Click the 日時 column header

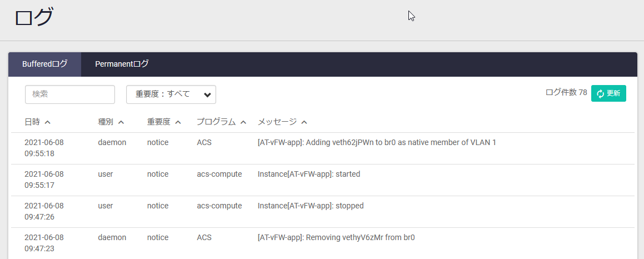(32, 122)
